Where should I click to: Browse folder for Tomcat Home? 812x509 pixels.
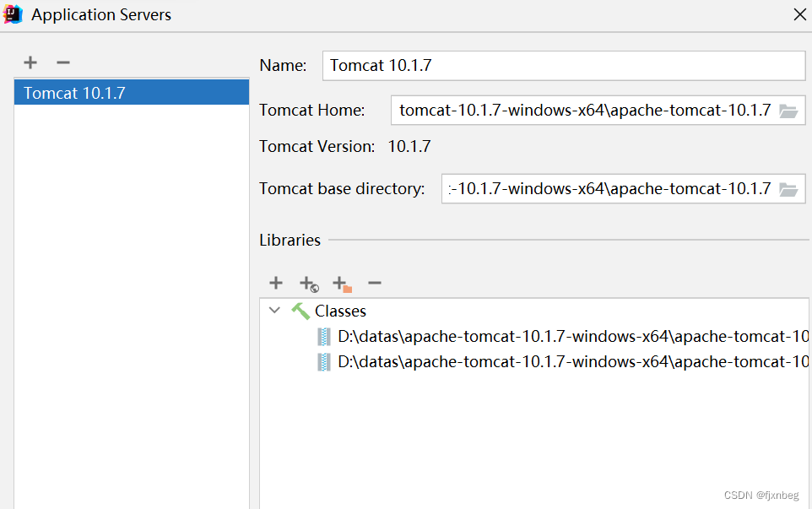pyautogui.click(x=788, y=111)
